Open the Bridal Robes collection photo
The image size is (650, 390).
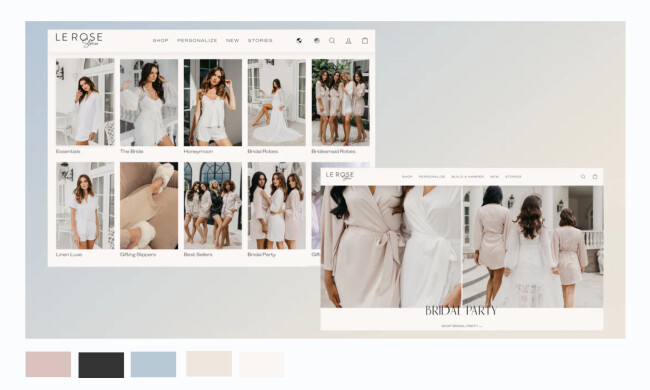pos(276,102)
